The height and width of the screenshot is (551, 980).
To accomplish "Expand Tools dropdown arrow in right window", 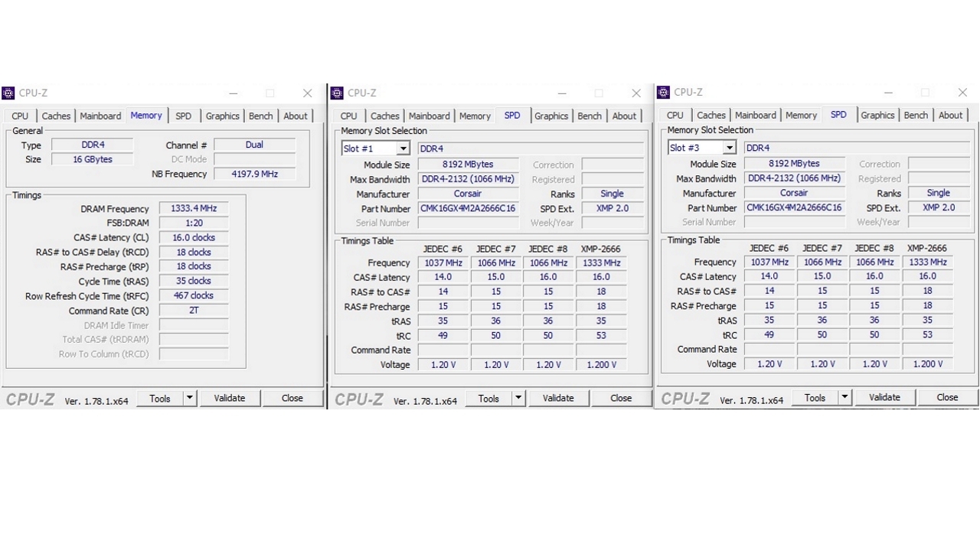I will click(x=844, y=397).
